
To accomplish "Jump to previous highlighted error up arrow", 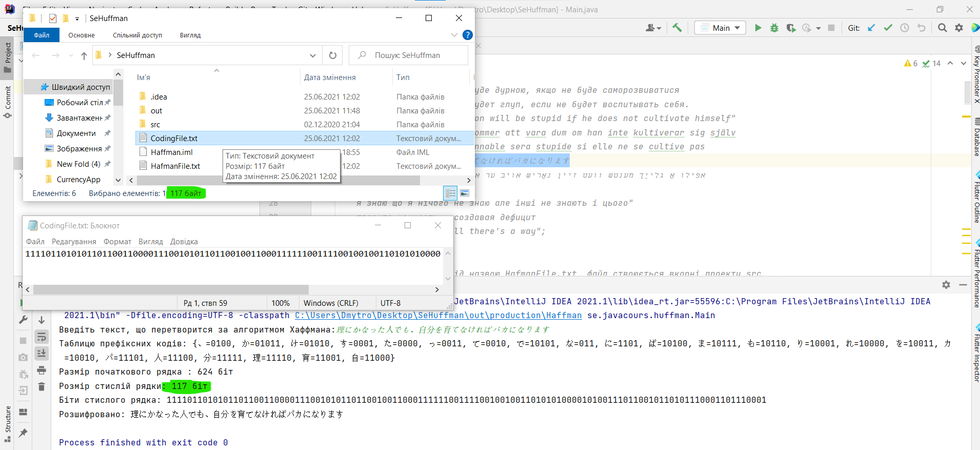I will pos(950,63).
